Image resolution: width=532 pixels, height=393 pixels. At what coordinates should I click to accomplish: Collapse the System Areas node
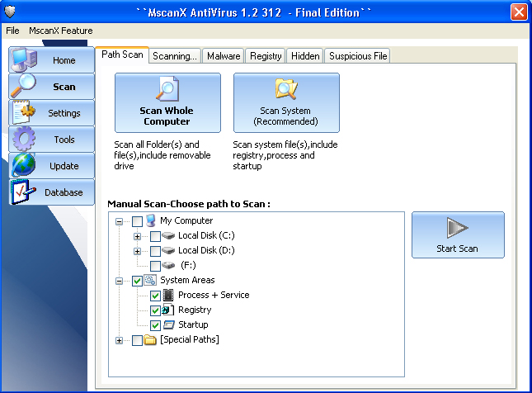(x=119, y=281)
